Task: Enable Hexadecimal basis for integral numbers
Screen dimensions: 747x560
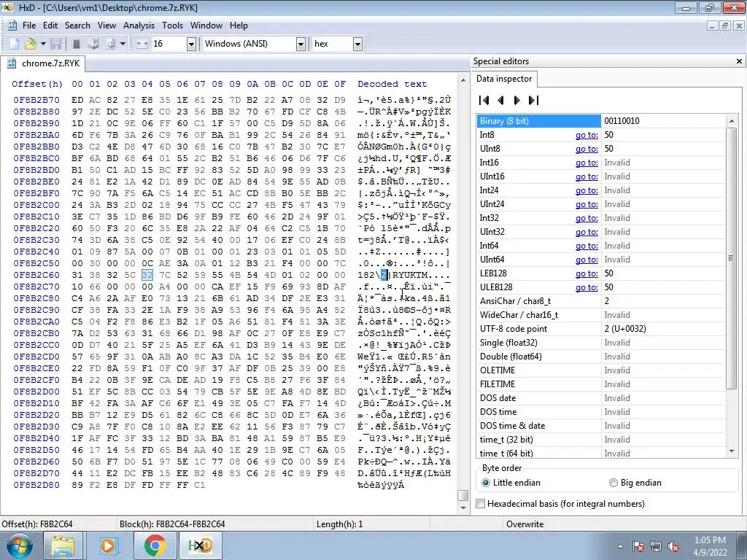Action: 561,504
